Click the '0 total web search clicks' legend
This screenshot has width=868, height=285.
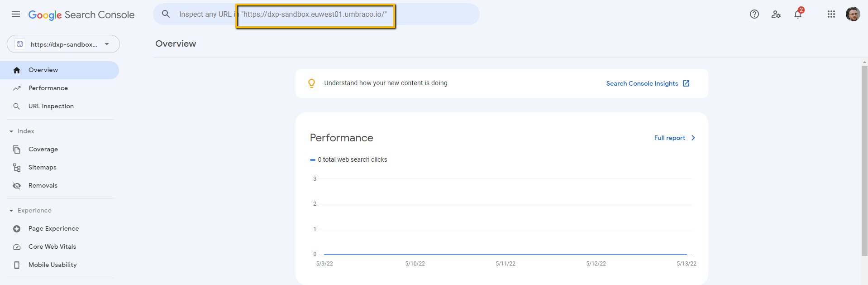point(348,159)
